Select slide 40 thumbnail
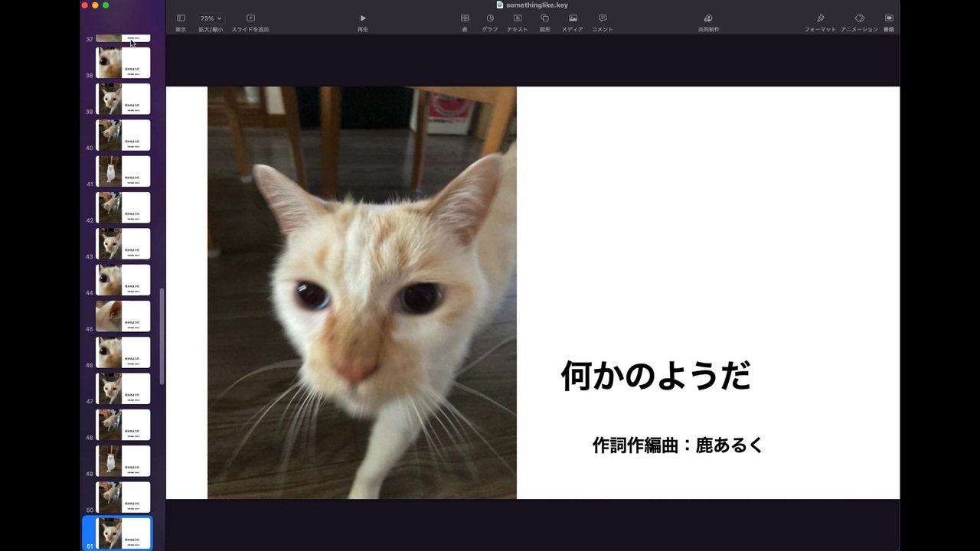The image size is (980, 551). tap(122, 135)
